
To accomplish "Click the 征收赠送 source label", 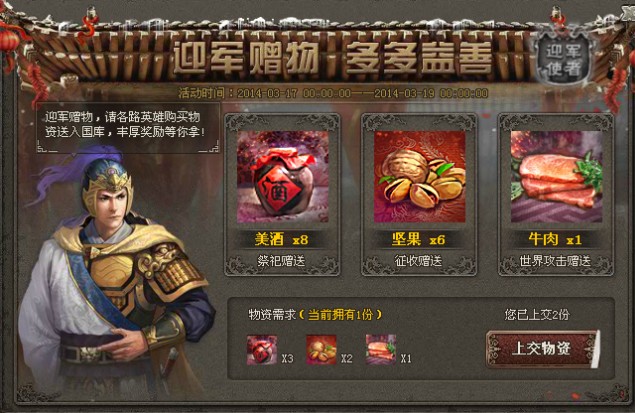I will 418,261.
